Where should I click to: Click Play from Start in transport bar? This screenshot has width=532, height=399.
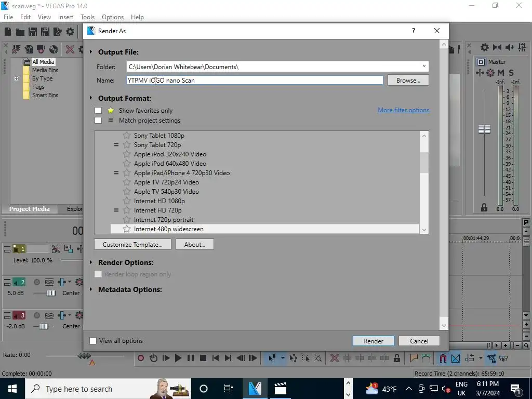[x=166, y=358]
